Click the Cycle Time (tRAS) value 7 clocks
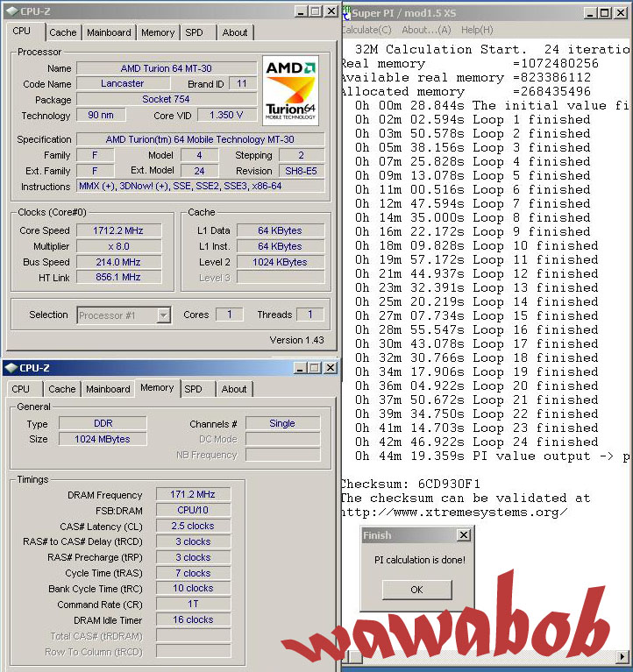Screen dimensions: 633x672 tap(193, 573)
